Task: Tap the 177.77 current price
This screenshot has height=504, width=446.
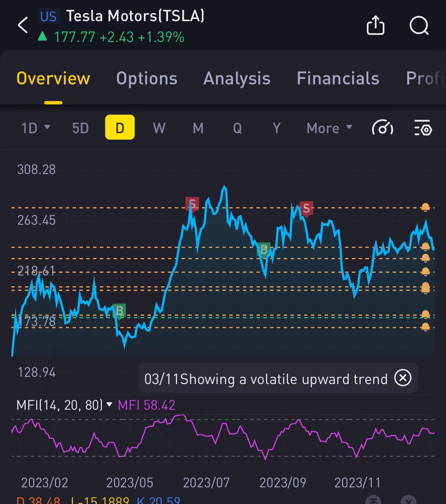Action: tap(75, 37)
